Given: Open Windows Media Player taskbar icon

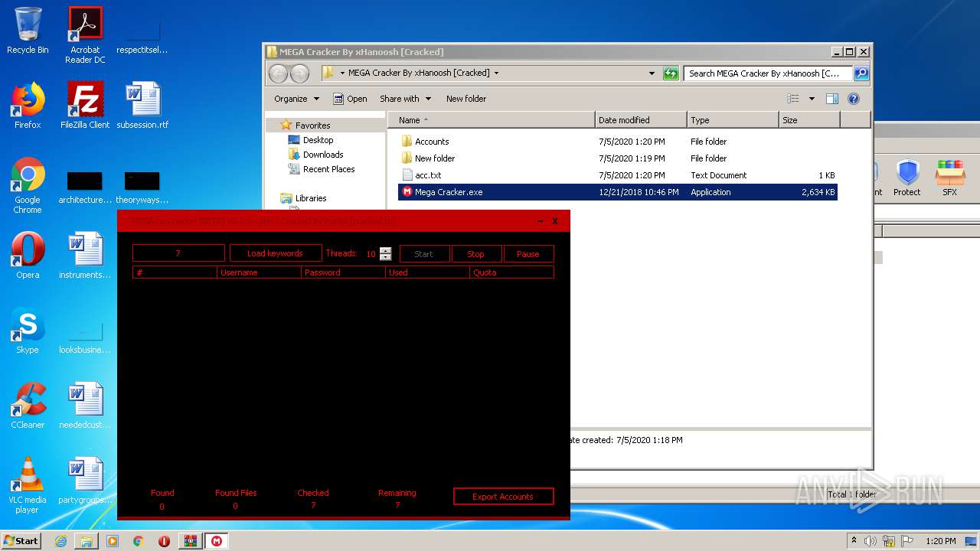Looking at the screenshot, I should click(x=113, y=541).
